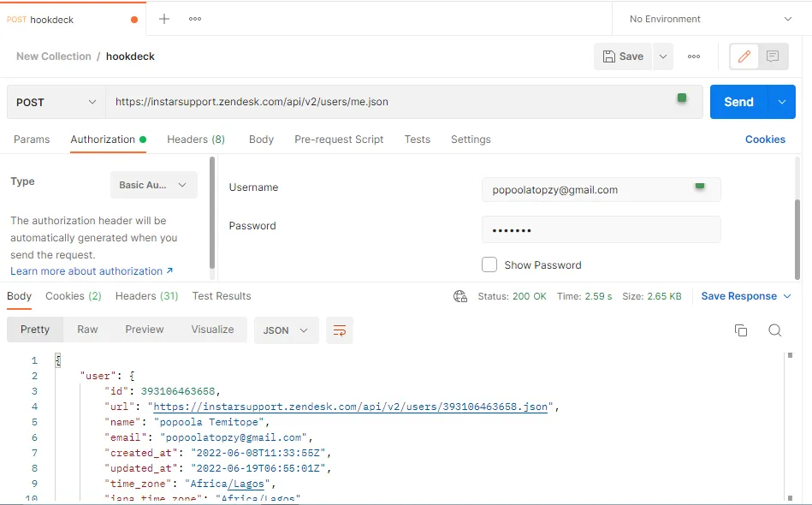Image resolution: width=812 pixels, height=505 pixels.
Task: Click the Status: 200 OK text
Action: click(512, 296)
